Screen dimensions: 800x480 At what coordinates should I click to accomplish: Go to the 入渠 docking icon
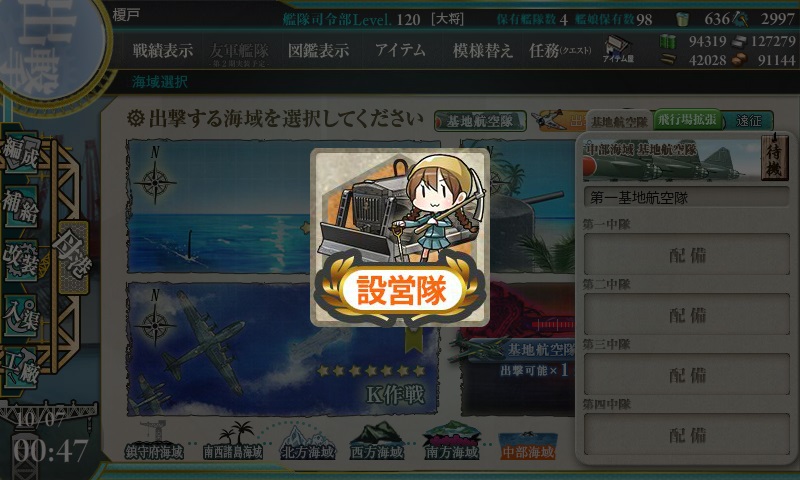[x=21, y=315]
